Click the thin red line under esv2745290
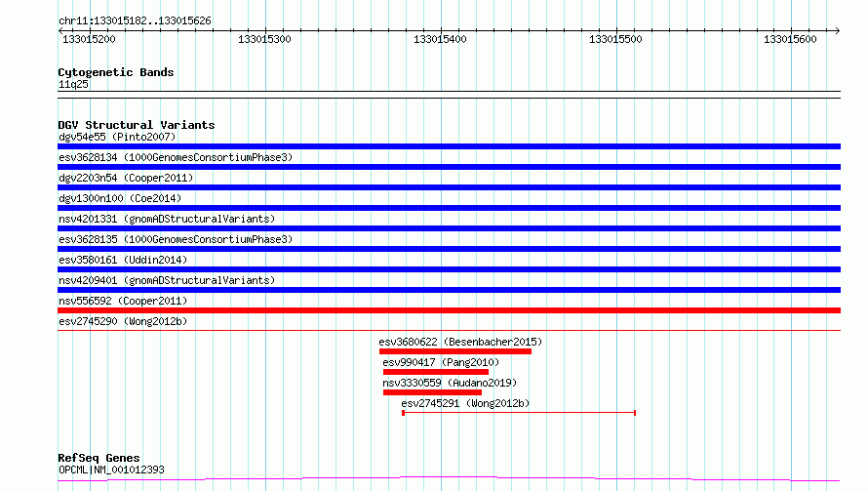This screenshot has height=491, width=868. [x=449, y=330]
